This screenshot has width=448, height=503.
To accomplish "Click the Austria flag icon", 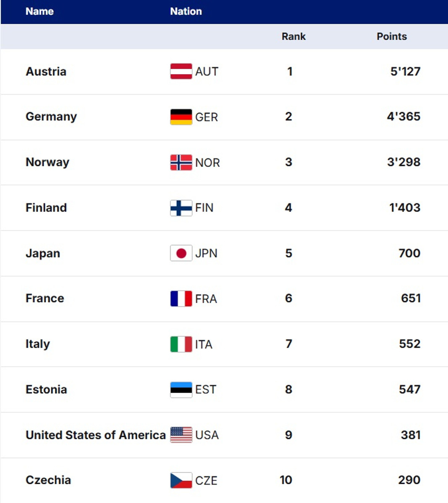I will coord(181,71).
